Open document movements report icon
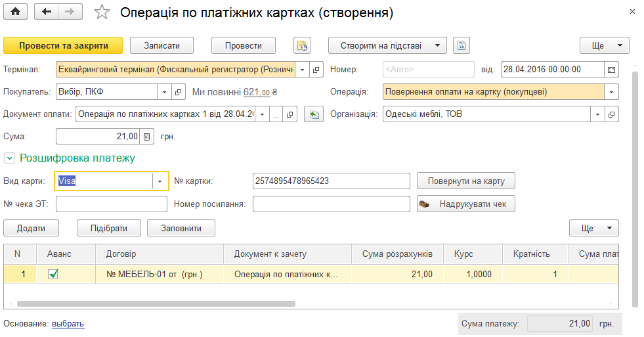The height and width of the screenshot is (337, 644). click(x=302, y=45)
